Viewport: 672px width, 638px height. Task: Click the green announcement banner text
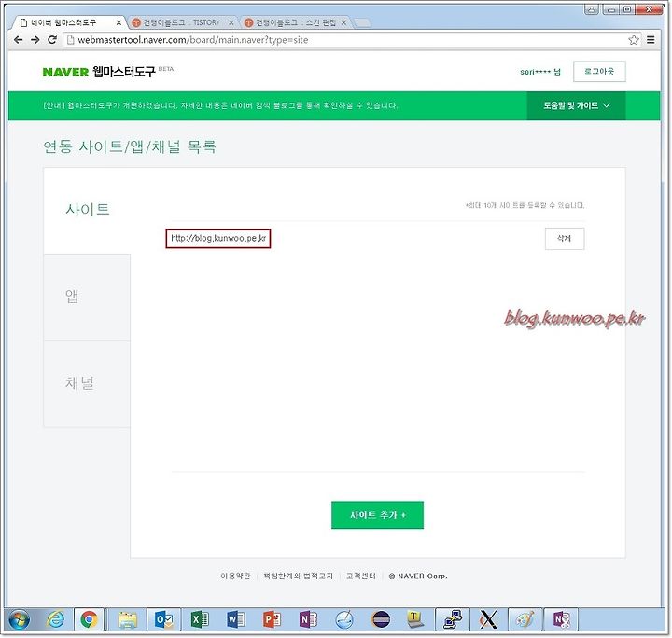click(x=220, y=105)
